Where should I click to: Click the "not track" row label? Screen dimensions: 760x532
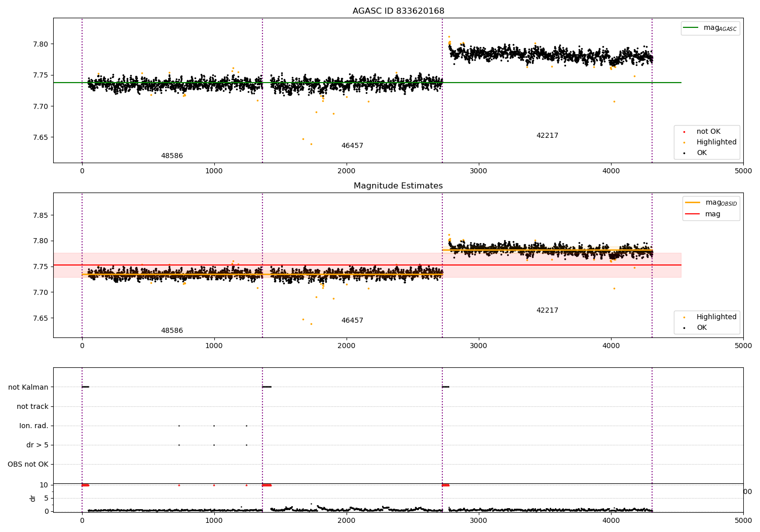click(32, 406)
